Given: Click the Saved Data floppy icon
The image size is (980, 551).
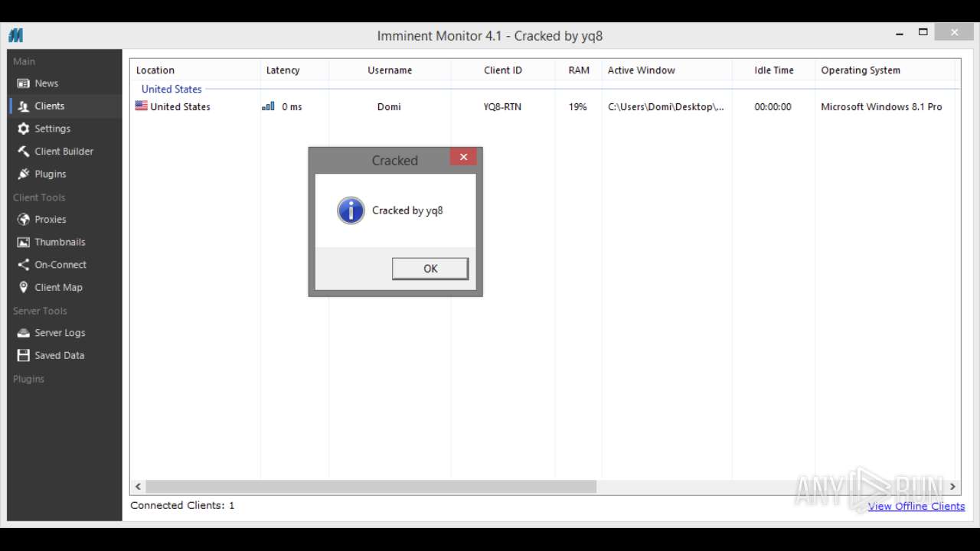Looking at the screenshot, I should 23,355.
